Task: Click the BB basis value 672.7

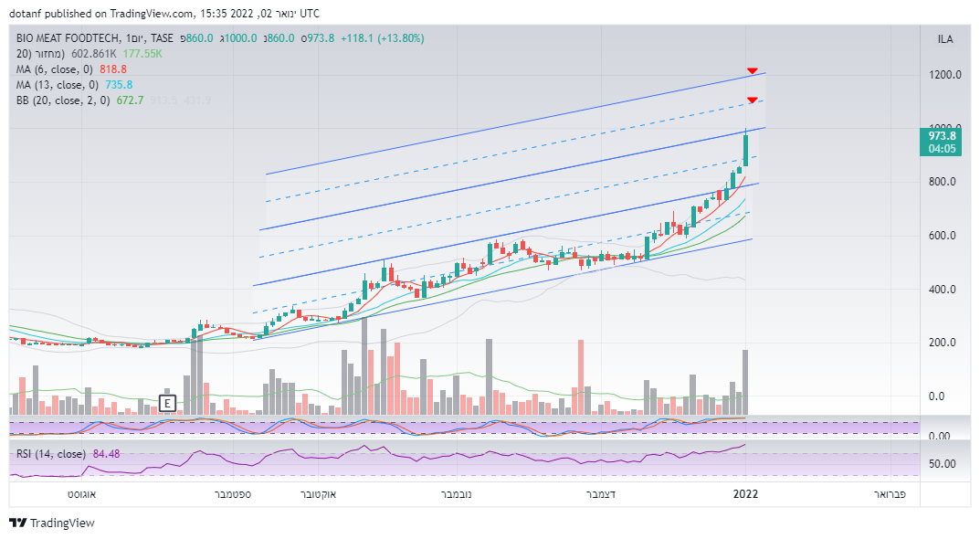Action: (x=130, y=100)
